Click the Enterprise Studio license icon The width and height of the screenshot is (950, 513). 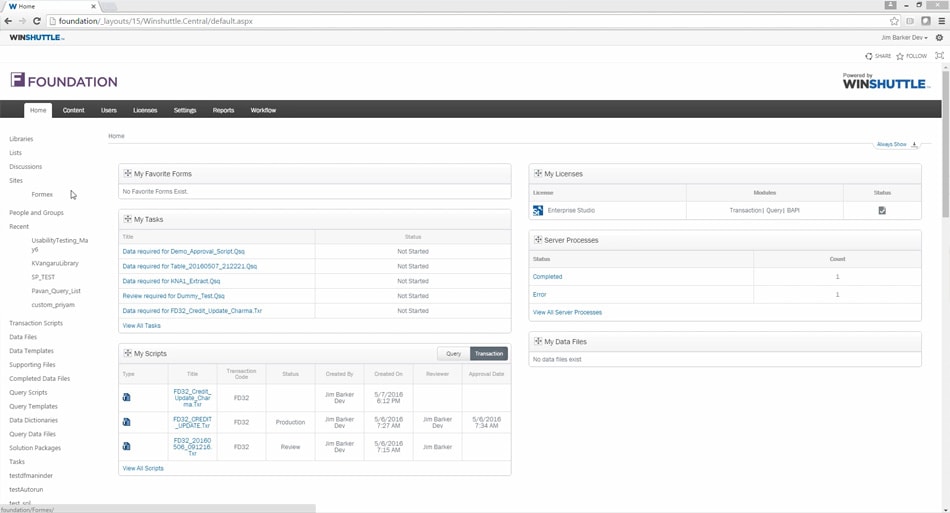(x=538, y=211)
